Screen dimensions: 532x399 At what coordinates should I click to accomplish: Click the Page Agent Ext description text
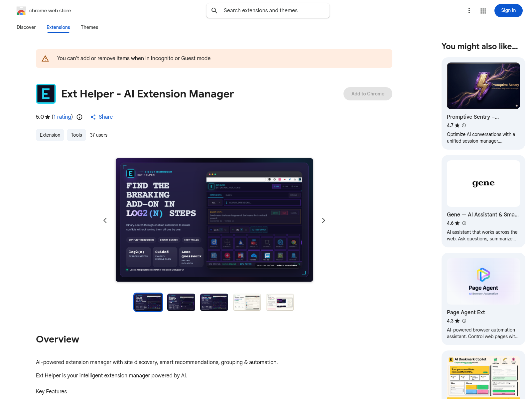click(x=482, y=333)
